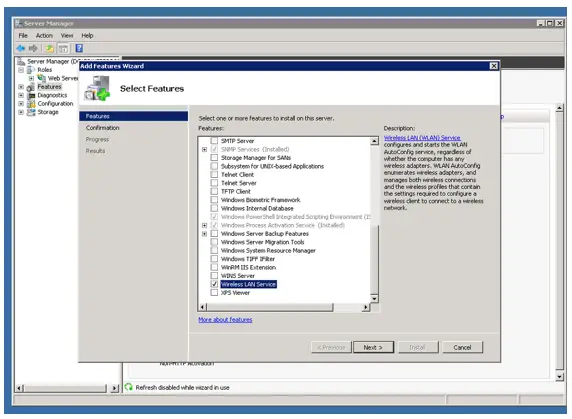Viewport: 572px width, 419px height.
Task: Select the Roles node icon in the tree
Action: (x=31, y=70)
